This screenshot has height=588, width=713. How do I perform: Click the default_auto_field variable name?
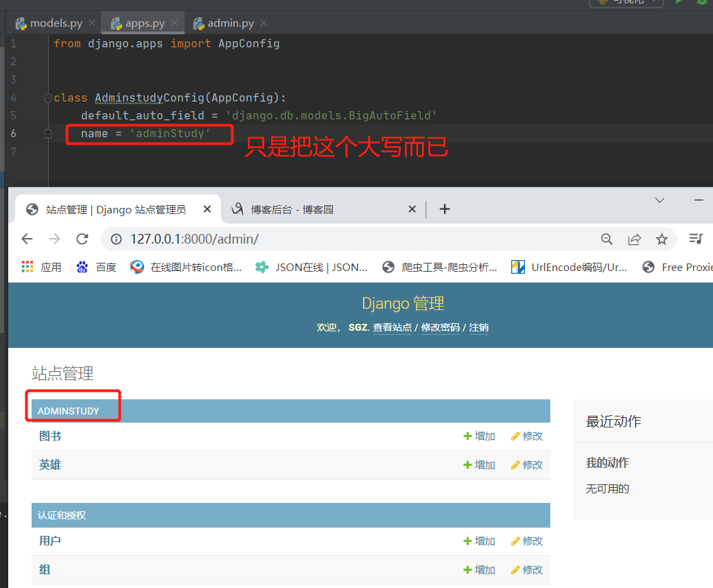tap(142, 115)
